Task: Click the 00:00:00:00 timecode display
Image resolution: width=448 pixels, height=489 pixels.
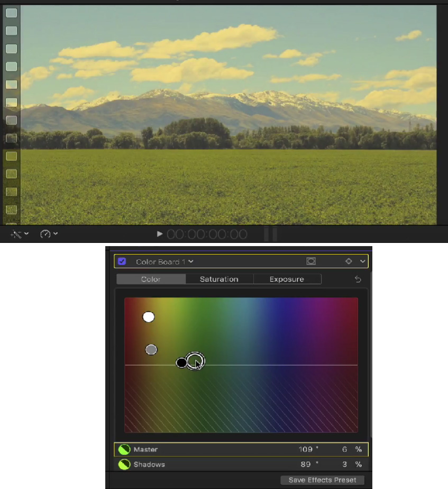Action: 207,234
